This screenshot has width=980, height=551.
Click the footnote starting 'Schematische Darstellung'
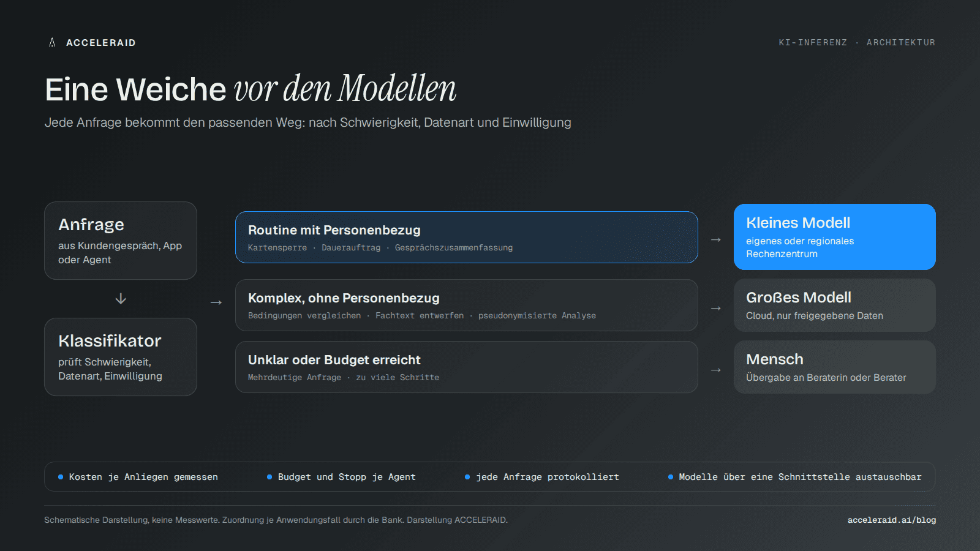point(276,520)
